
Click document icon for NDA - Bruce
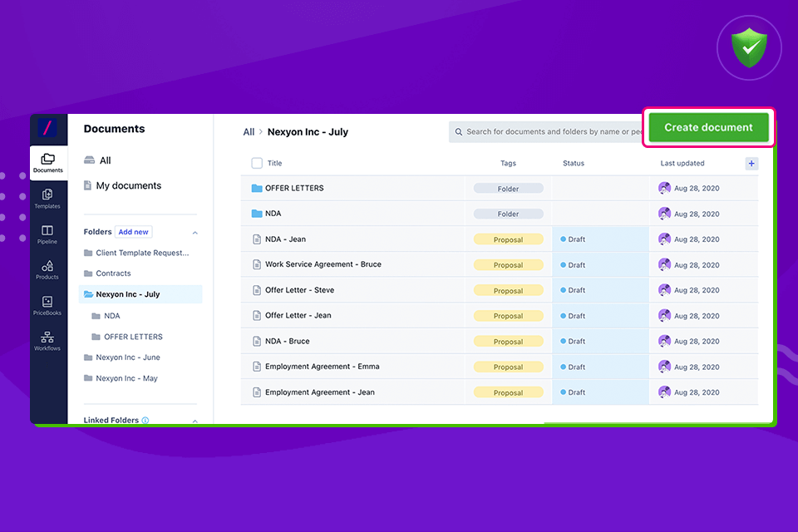click(257, 341)
